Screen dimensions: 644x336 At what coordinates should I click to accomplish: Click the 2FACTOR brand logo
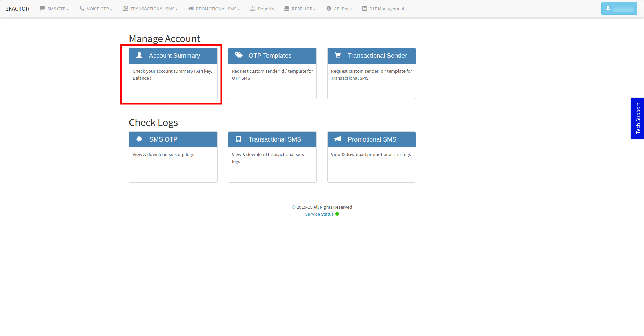[x=17, y=9]
